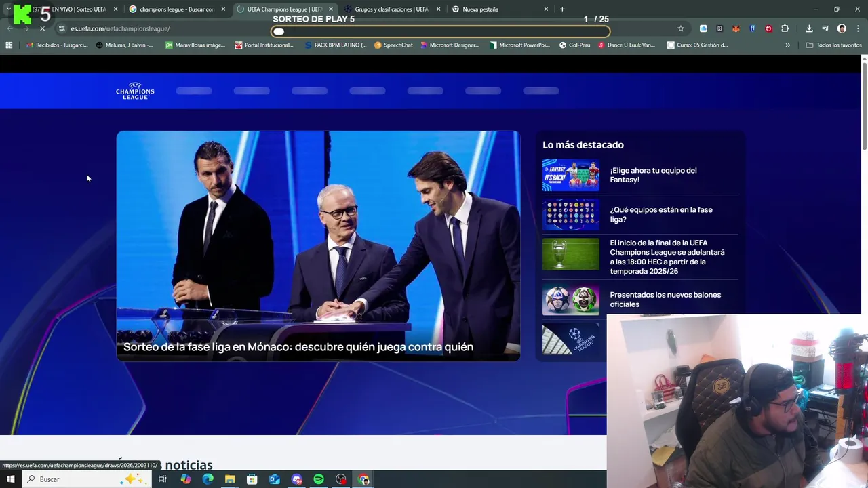
Task: Click 'Lo más destacado' heading
Action: (583, 144)
